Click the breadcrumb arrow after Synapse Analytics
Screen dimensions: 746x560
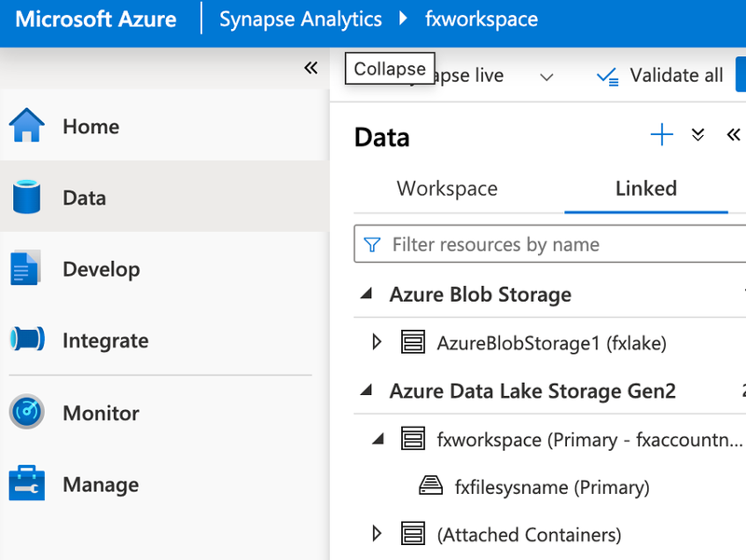(404, 19)
